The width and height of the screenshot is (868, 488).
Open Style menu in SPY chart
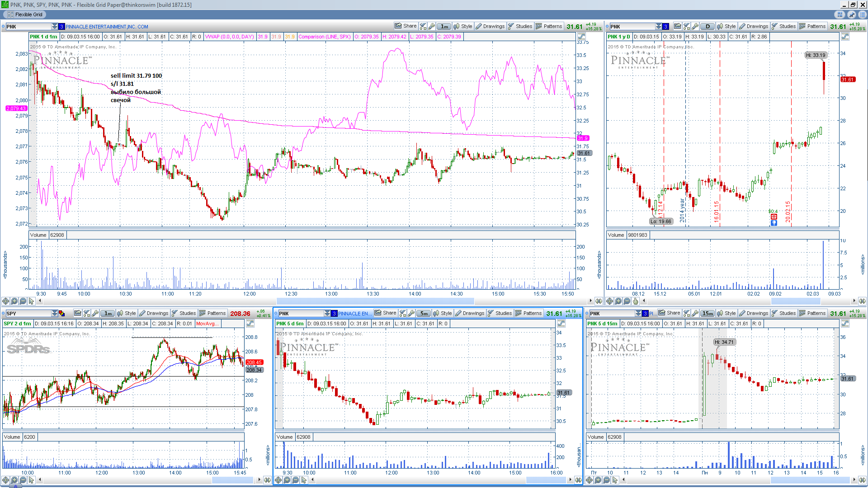tap(127, 313)
